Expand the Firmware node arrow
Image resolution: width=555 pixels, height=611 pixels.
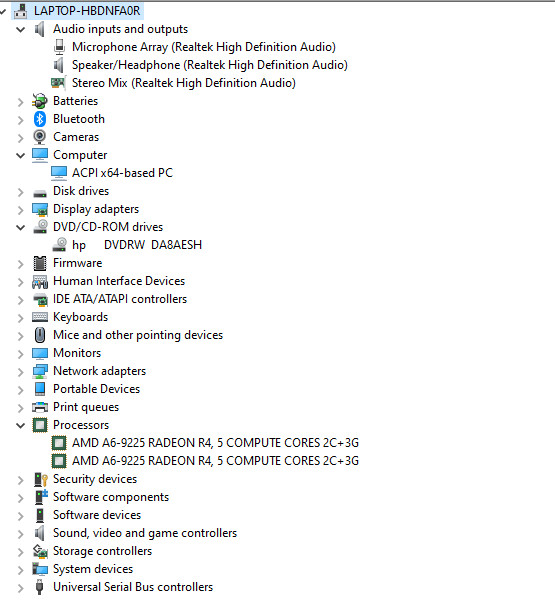pos(21,264)
